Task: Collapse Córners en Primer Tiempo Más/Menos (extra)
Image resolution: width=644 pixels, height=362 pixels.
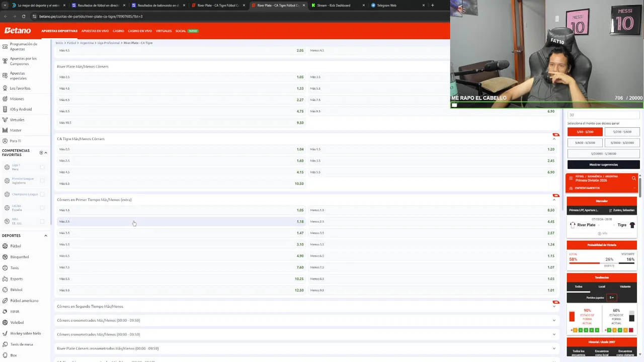Action: click(x=554, y=200)
